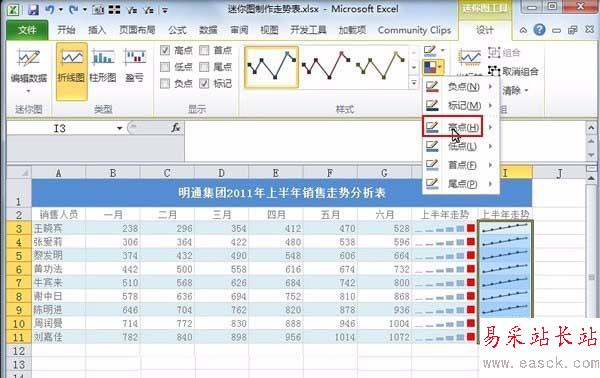Open the Community Clips tab
The image size is (600, 378).
(x=414, y=30)
